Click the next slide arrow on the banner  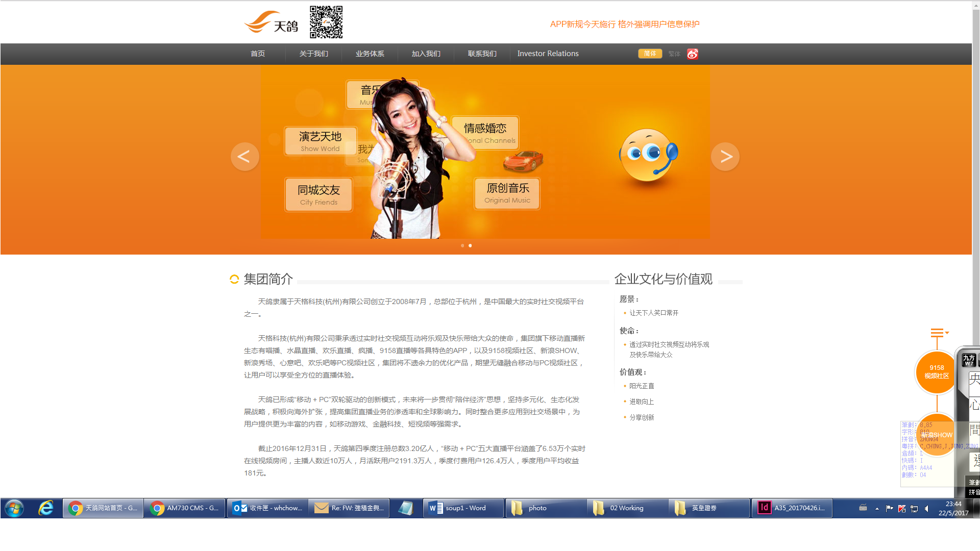[x=725, y=157]
